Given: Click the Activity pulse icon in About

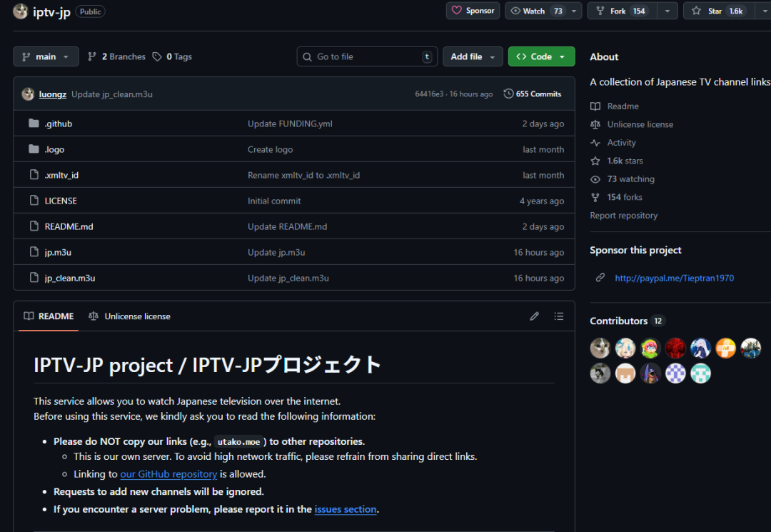Looking at the screenshot, I should [595, 142].
